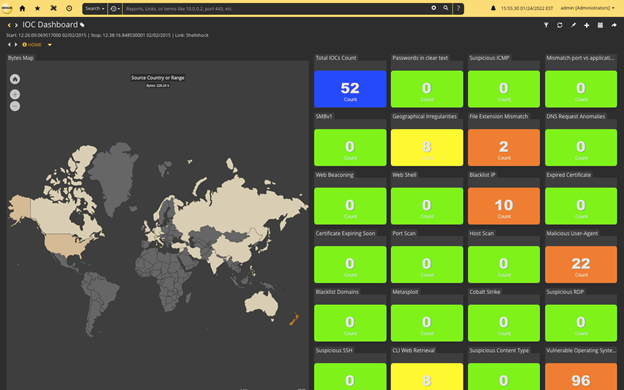Click breadcrumb next right triangle
624x390 pixels.
point(16,45)
